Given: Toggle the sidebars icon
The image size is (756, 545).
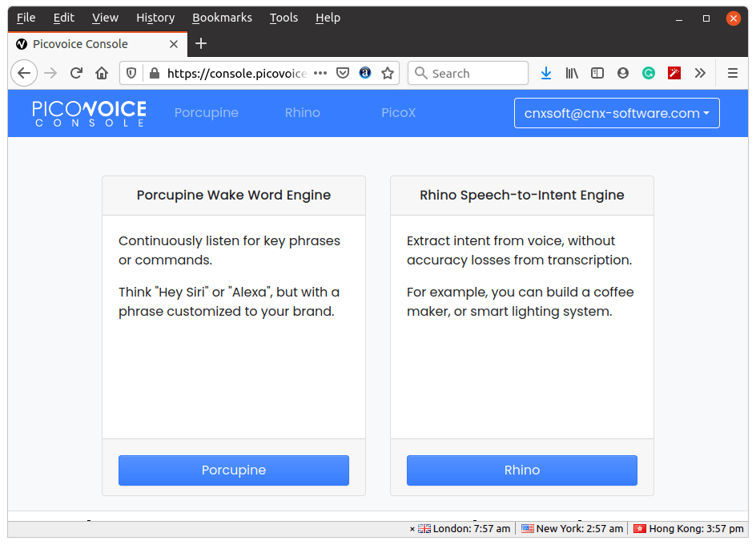Looking at the screenshot, I should 597,74.
